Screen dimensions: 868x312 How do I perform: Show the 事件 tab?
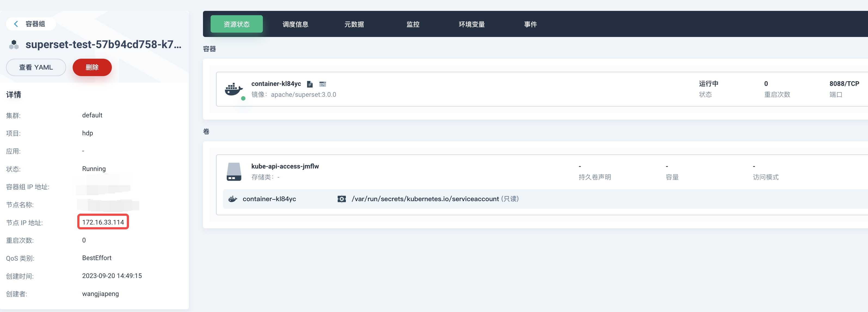coord(530,24)
